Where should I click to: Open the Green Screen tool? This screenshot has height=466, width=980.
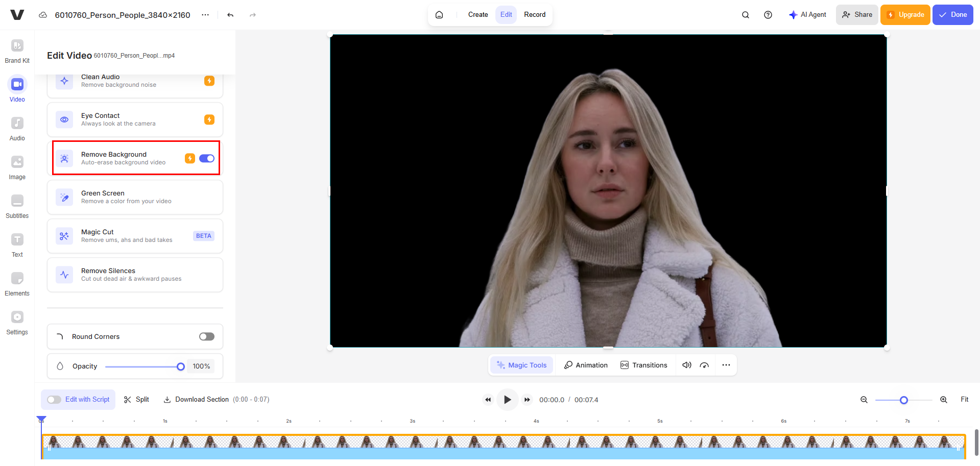click(x=134, y=197)
